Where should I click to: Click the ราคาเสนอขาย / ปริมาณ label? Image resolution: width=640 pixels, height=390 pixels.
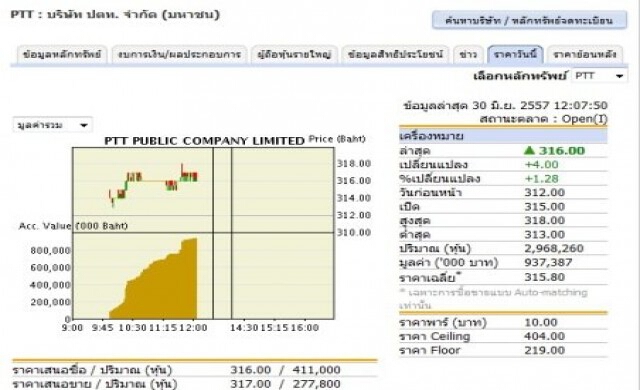click(x=95, y=384)
